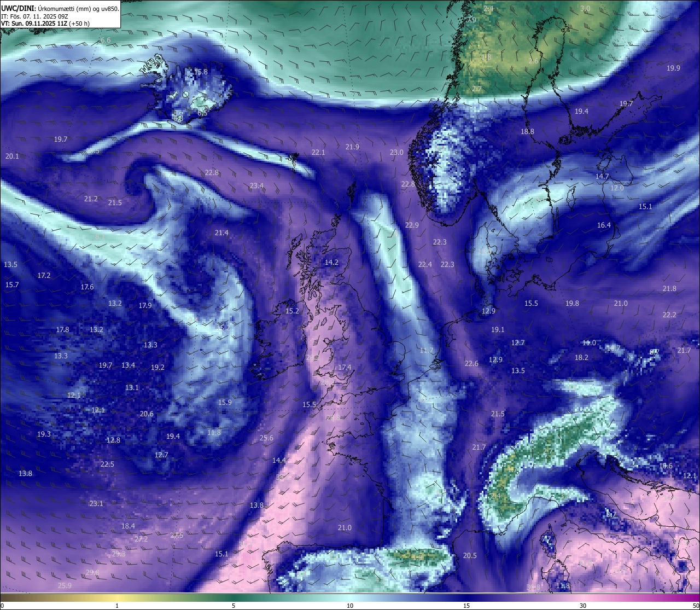Select the 14.4 map value
700x610 pixels.
pyautogui.click(x=279, y=460)
